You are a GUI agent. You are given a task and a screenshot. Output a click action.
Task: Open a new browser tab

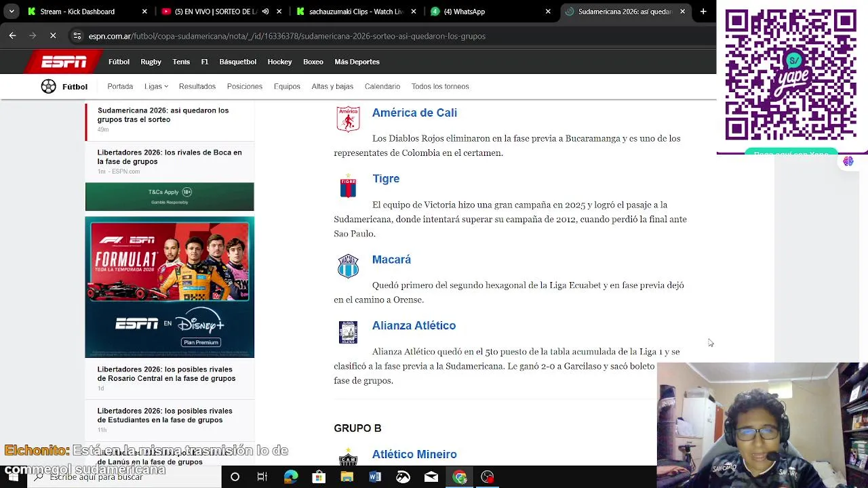click(703, 12)
